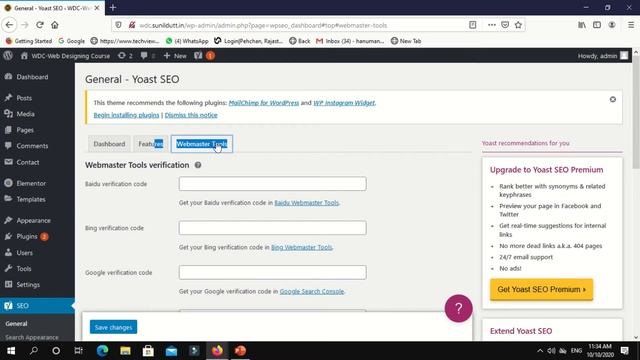
Task: Click the WordPress logo in admin bar
Action: click(x=8, y=56)
